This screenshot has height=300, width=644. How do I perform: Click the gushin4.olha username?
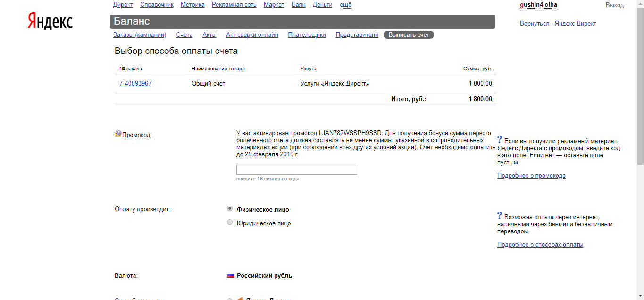click(538, 5)
